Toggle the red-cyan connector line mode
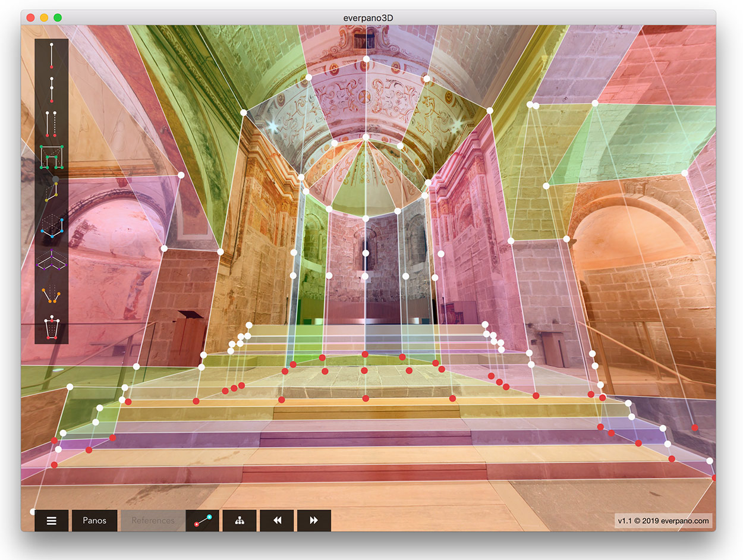 [203, 521]
